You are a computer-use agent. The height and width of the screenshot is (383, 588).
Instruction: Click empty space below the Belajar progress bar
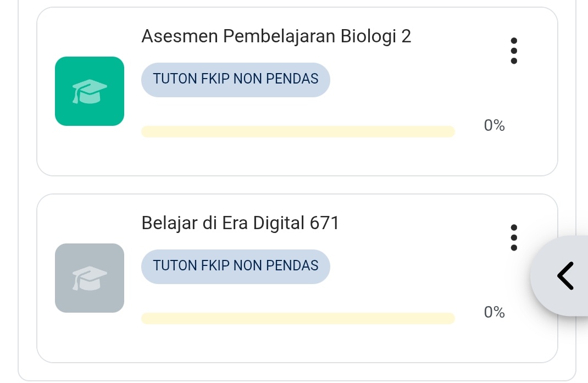point(298,345)
